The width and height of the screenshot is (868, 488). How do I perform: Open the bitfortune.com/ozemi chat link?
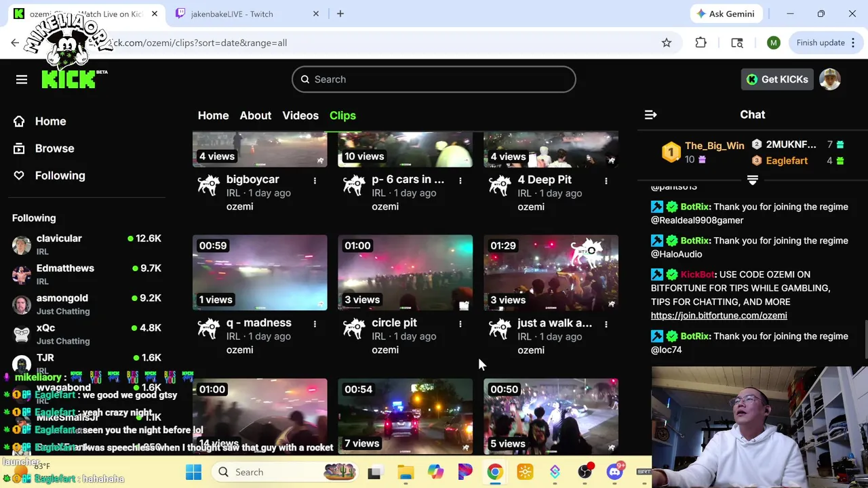719,315
